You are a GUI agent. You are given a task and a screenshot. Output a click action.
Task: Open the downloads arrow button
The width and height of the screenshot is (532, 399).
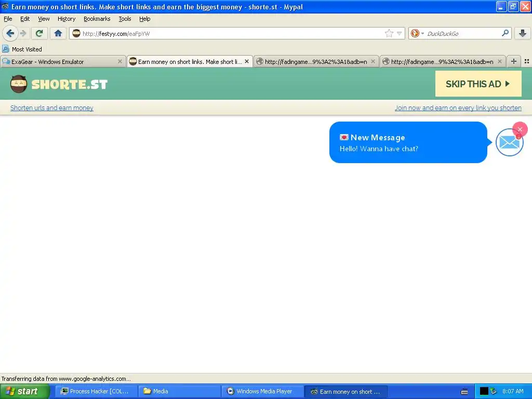click(x=523, y=33)
